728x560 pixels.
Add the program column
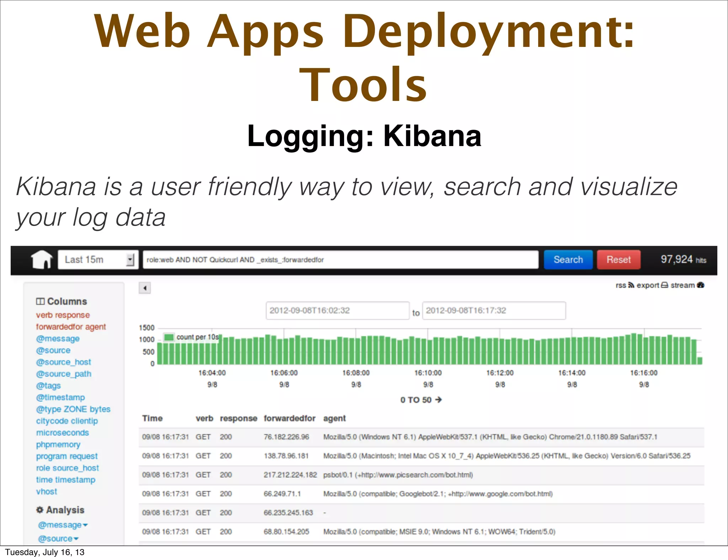click(52, 456)
